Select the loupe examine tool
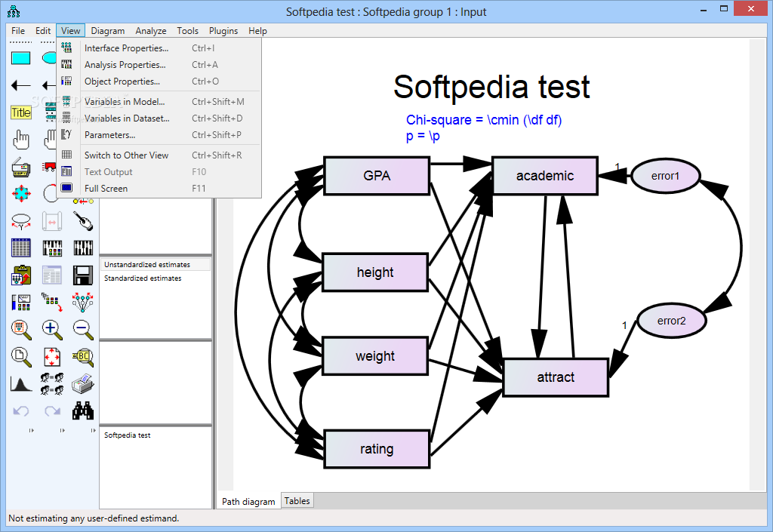This screenshot has width=773, height=532. click(83, 357)
